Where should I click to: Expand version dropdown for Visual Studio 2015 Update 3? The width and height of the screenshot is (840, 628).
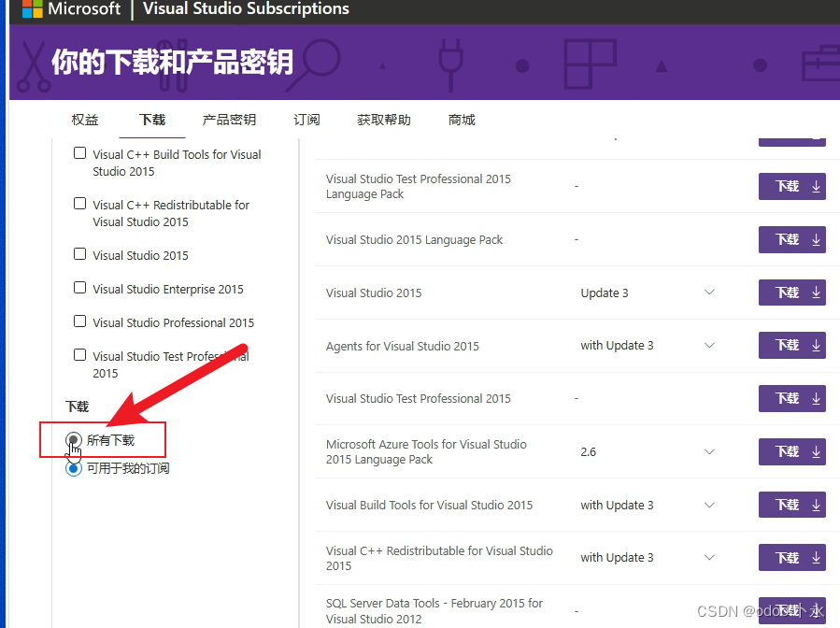[709, 293]
